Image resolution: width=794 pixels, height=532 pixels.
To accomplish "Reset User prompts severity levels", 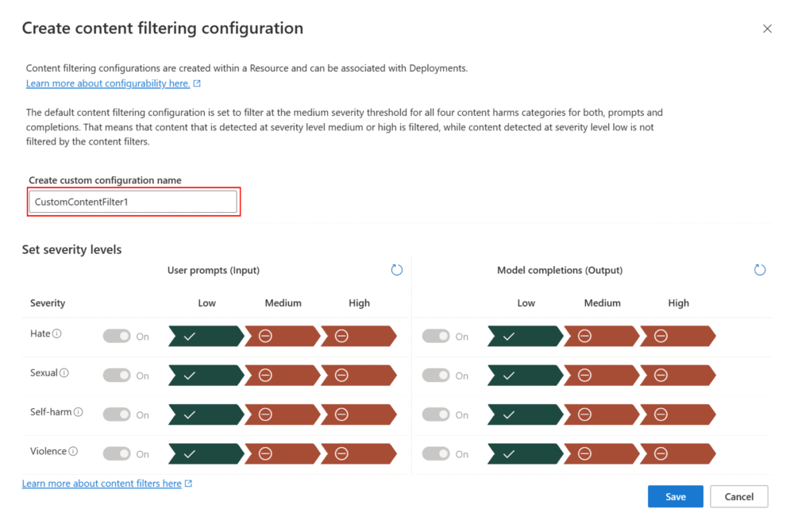I will [x=396, y=270].
